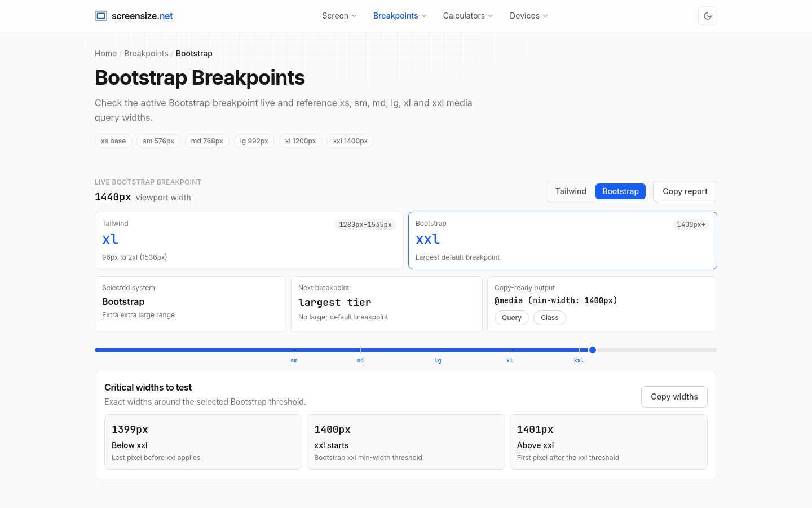The width and height of the screenshot is (812, 508).
Task: Choose the Class output option
Action: pyautogui.click(x=550, y=318)
